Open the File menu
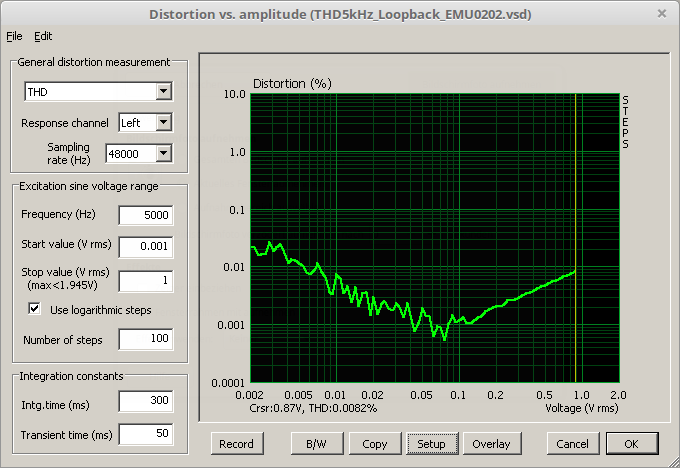The image size is (680, 468). coord(13,36)
